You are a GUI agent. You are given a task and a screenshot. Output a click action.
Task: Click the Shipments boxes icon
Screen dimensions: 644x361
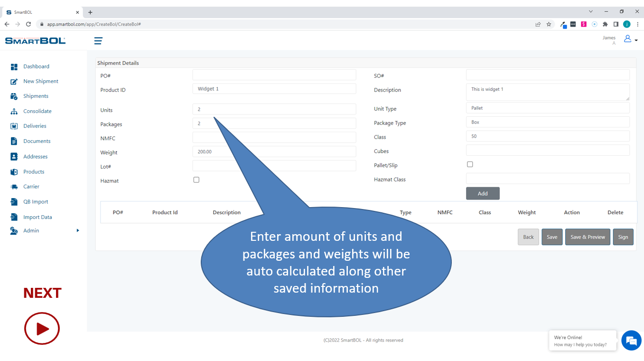[14, 96]
